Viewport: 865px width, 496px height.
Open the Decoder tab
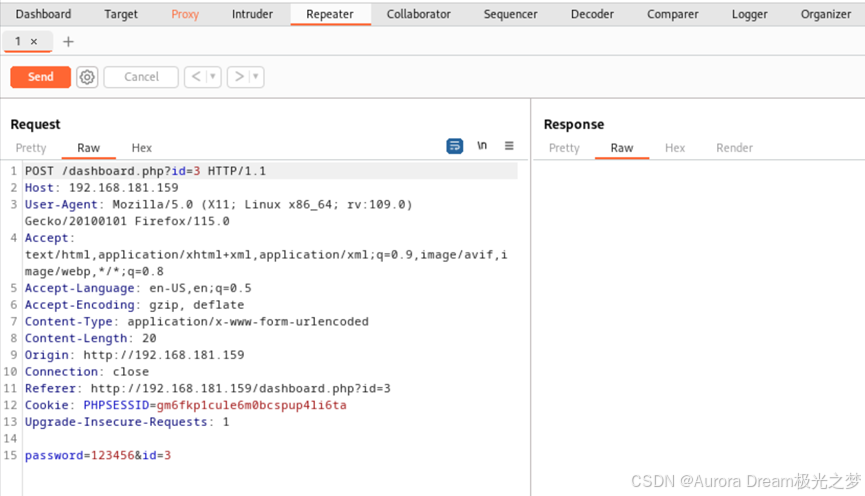(592, 14)
